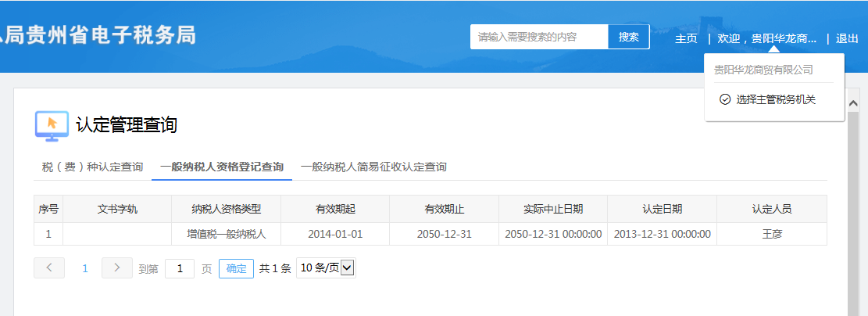This screenshot has height=316, width=868.
Task: Click the 增值税一般纳税人 table cell
Action: point(226,234)
